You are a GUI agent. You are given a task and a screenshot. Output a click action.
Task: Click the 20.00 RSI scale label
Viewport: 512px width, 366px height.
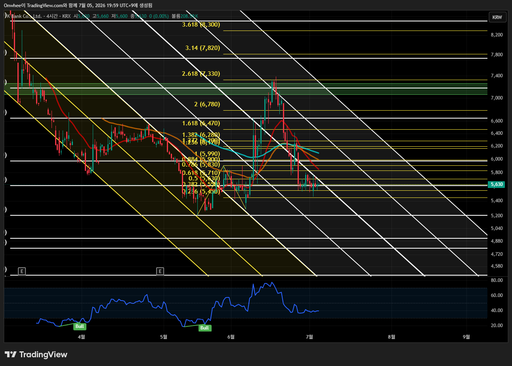pyautogui.click(x=497, y=325)
